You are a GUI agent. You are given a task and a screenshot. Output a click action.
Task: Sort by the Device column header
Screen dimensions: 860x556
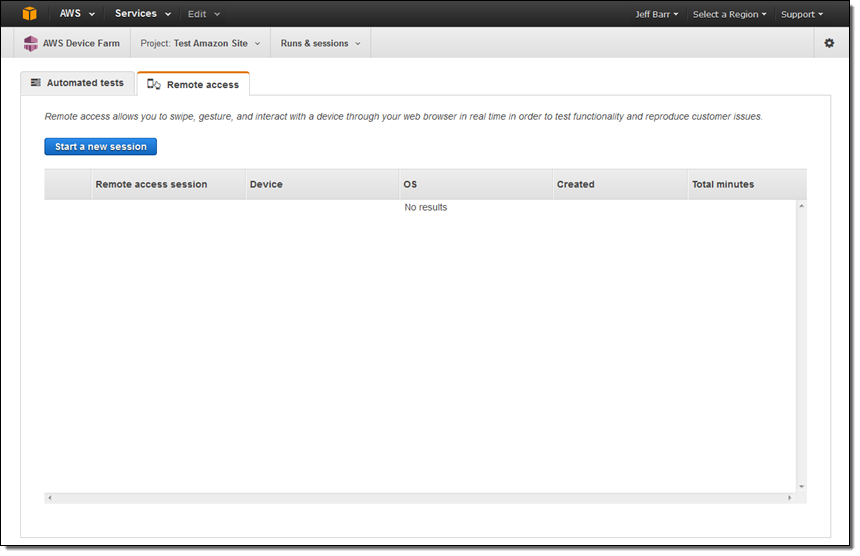pos(266,185)
